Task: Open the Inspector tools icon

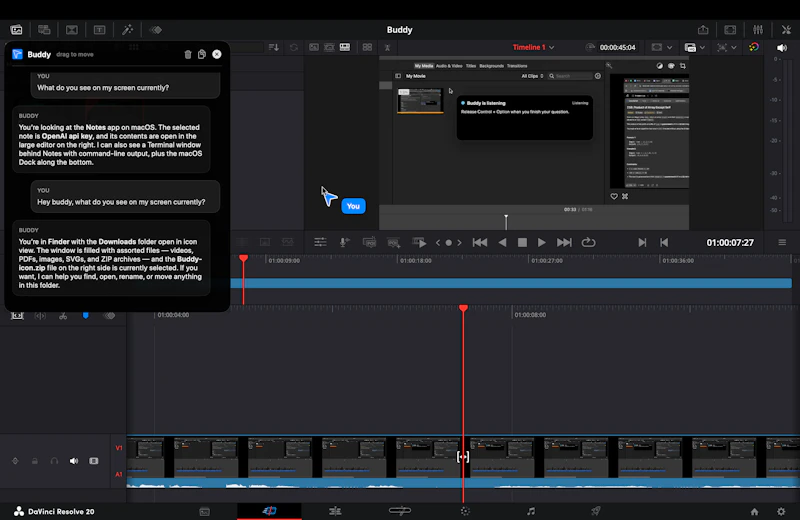Action: [786, 30]
